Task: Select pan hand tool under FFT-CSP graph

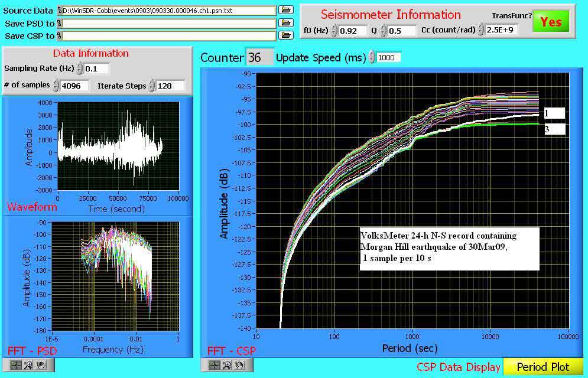Action: tap(239, 365)
